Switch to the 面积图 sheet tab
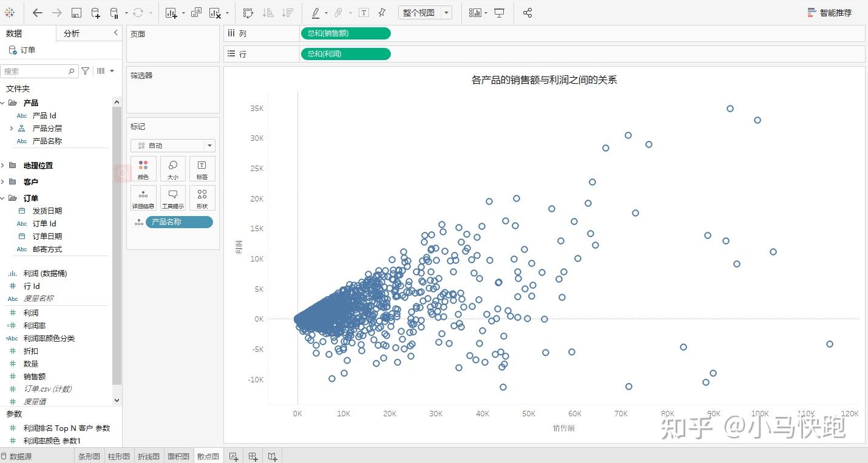The height and width of the screenshot is (463, 868). (x=178, y=456)
